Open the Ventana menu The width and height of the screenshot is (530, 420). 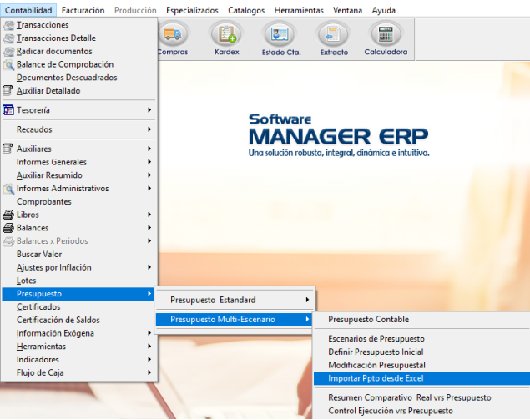tap(347, 11)
